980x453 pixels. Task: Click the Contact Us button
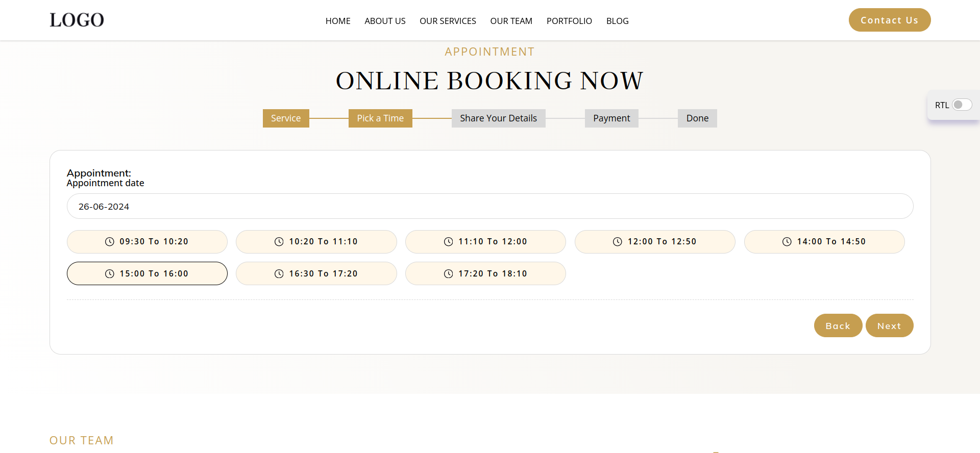point(889,20)
